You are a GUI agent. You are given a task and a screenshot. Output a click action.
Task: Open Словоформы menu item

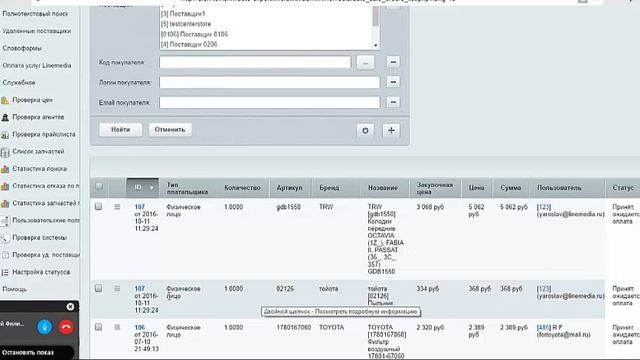point(22,48)
